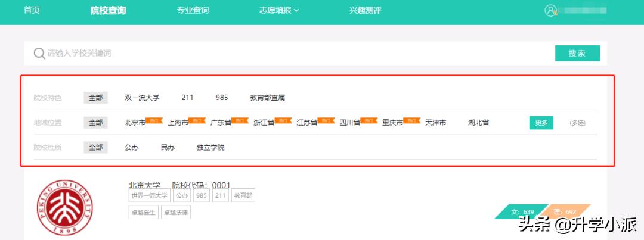The image size is (644, 240).
Task: Expand more regions with 更多 button
Action: pyautogui.click(x=541, y=123)
